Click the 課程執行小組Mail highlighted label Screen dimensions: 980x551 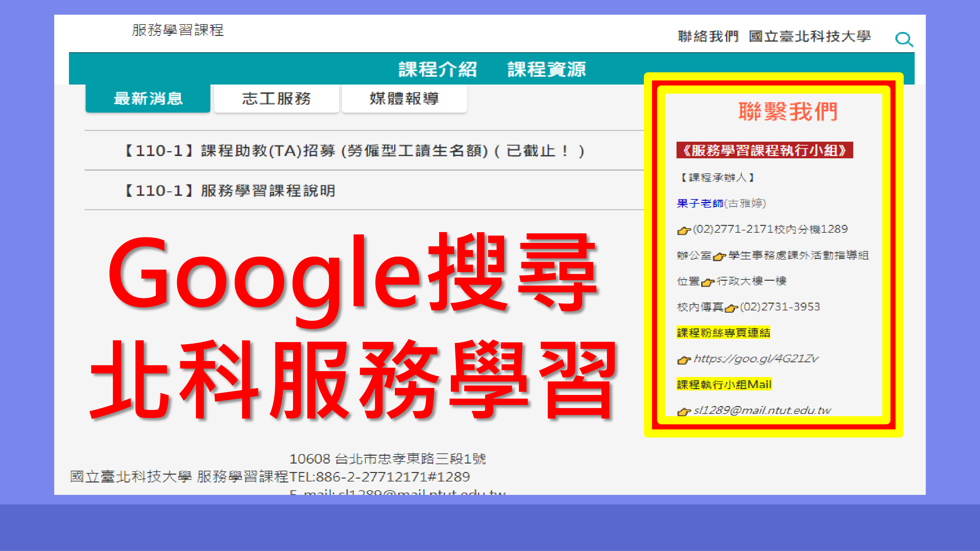pos(724,385)
